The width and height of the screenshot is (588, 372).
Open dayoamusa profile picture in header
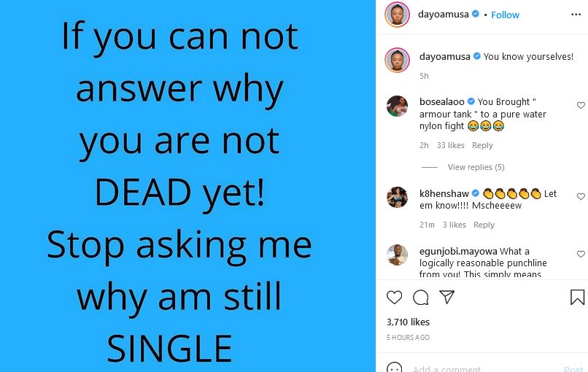click(x=397, y=15)
